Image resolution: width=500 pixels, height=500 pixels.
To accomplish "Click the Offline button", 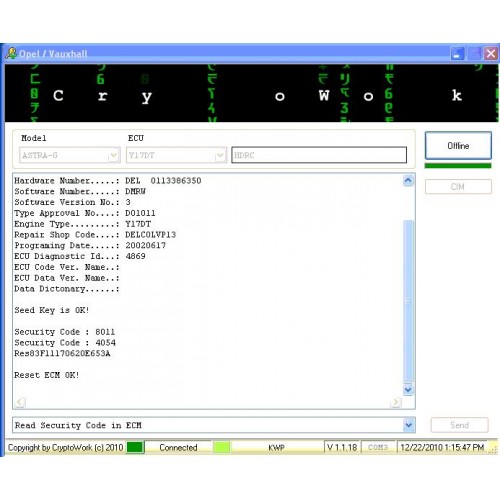I will 458,146.
